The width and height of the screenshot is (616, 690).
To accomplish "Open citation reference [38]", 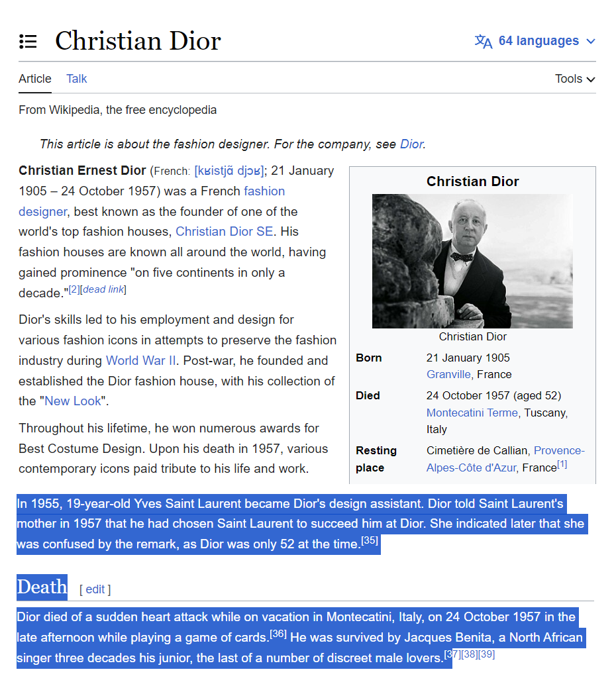I will coord(470,654).
